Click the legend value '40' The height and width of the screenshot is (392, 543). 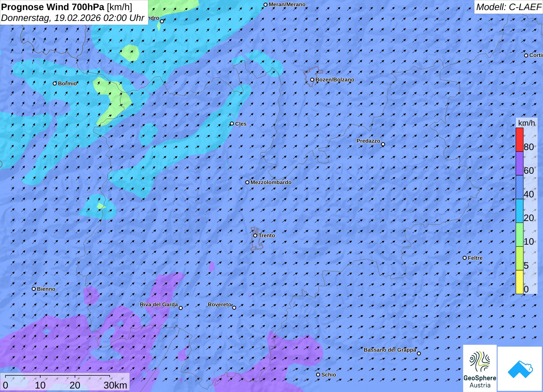point(529,194)
